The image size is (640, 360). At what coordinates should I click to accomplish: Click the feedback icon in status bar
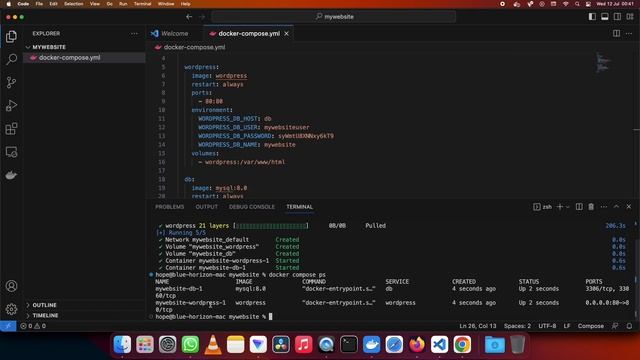(615, 326)
